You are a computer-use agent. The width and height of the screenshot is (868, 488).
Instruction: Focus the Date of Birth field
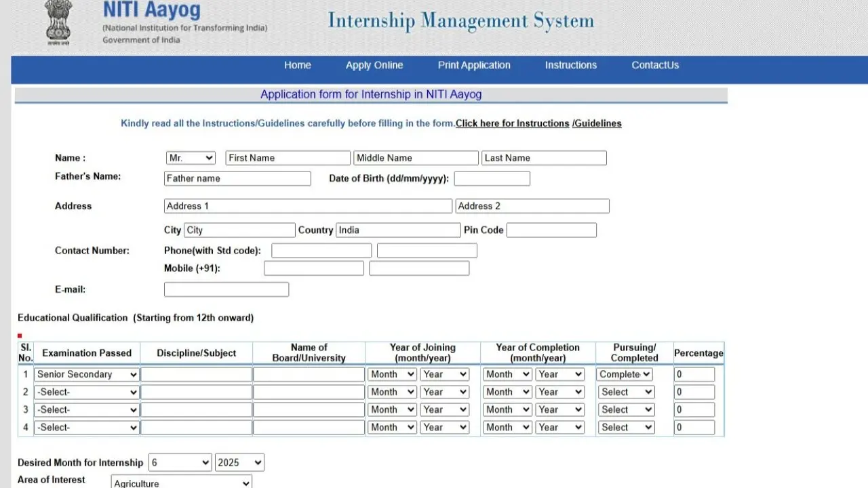tap(492, 178)
